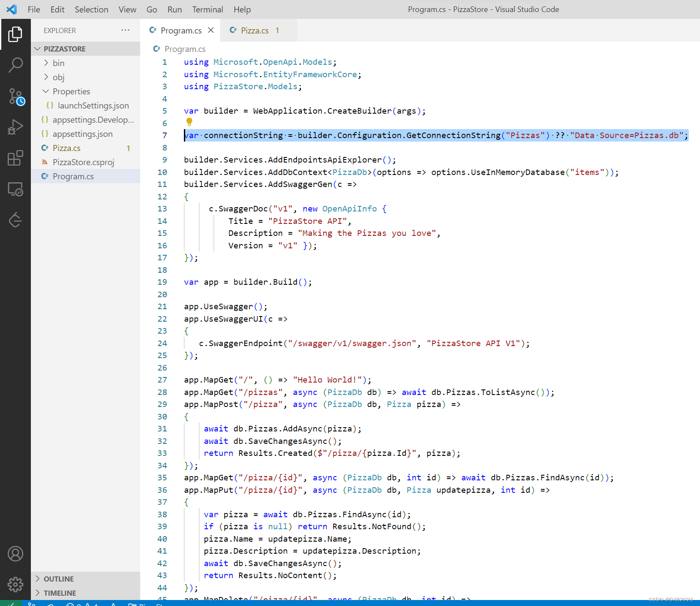Click the VS Code logo icon
Screen dimensions: 700x606
(12, 9)
